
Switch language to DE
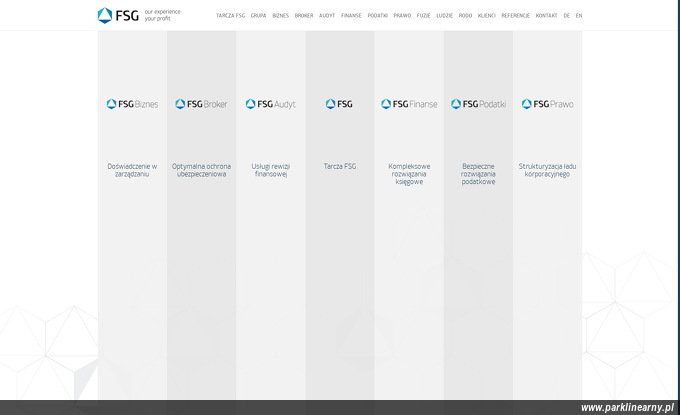(566, 16)
